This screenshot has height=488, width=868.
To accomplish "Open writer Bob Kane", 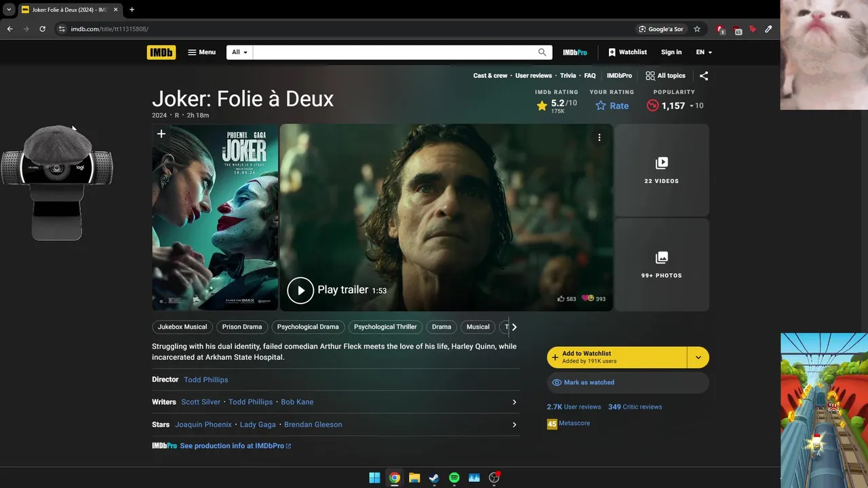I will point(297,402).
